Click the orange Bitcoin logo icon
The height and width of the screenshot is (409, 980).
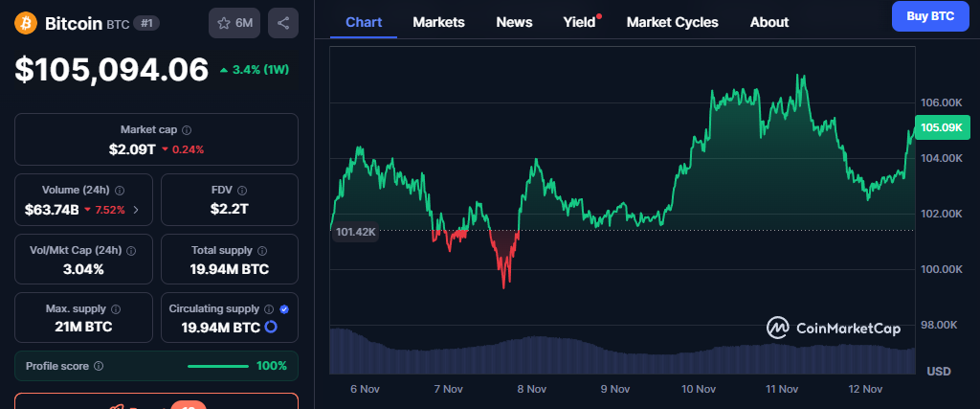tap(27, 22)
